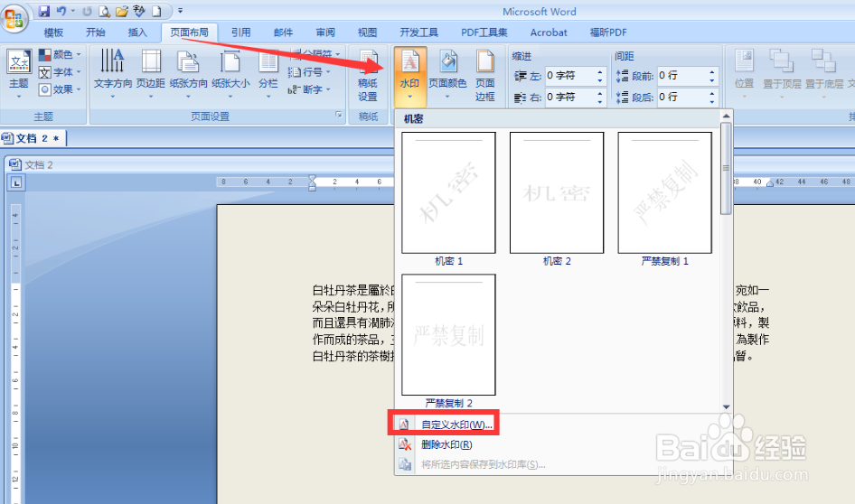Click the Office button logo
This screenshot has width=855, height=504.
(14, 17)
